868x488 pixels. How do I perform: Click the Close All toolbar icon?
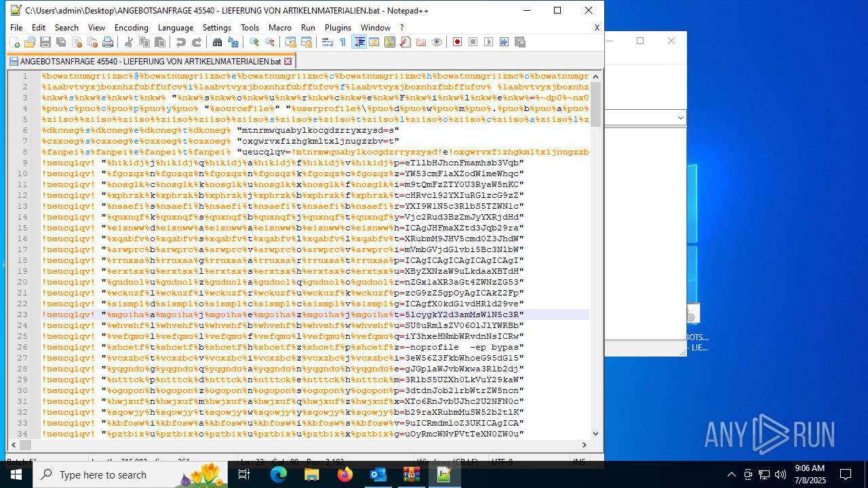click(92, 42)
